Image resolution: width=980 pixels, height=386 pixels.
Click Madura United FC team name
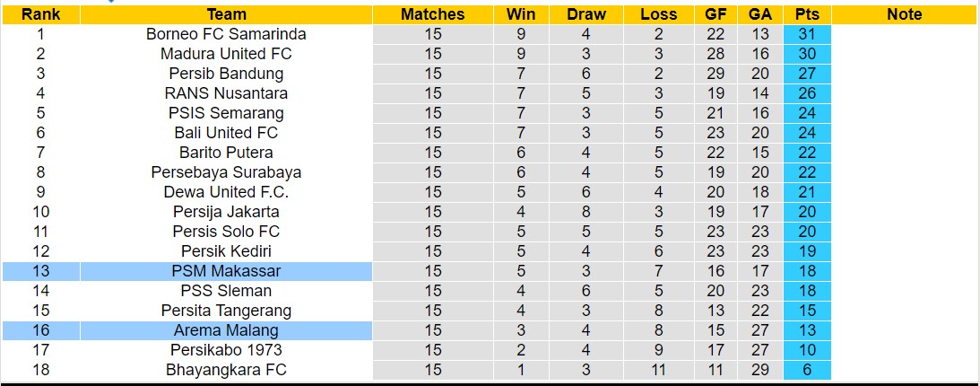pos(226,54)
